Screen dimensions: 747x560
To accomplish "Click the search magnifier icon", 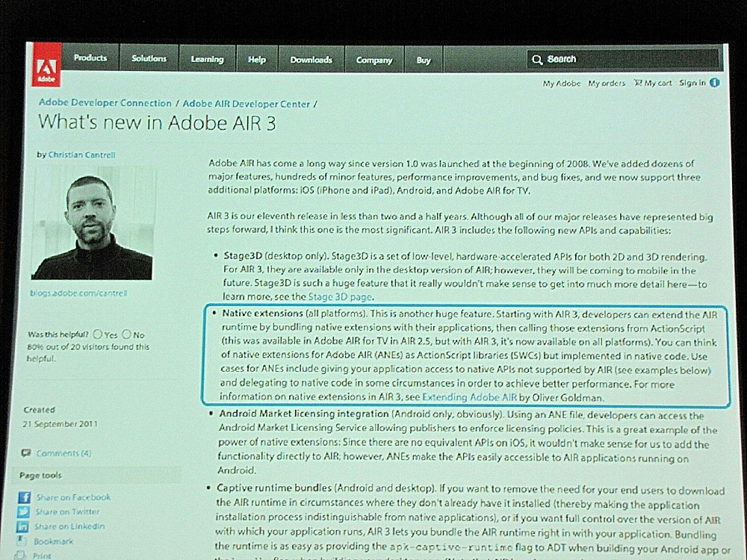I will (x=537, y=60).
